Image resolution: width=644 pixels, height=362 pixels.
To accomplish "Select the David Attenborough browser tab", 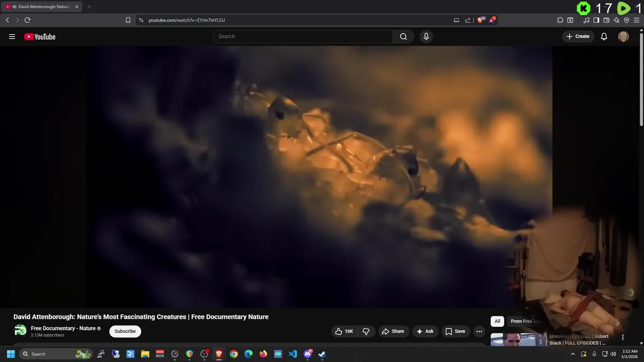I will pyautogui.click(x=41, y=7).
